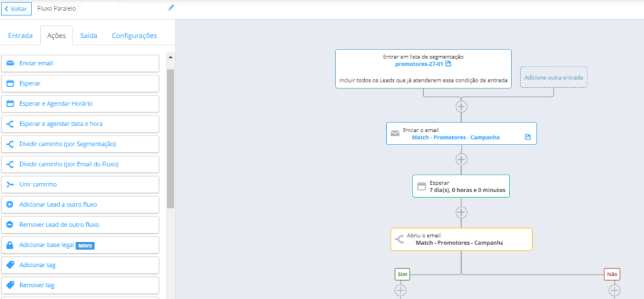This screenshot has height=299, width=644.
Task: Click the actions panel scrollbar thumb
Action: point(170,139)
